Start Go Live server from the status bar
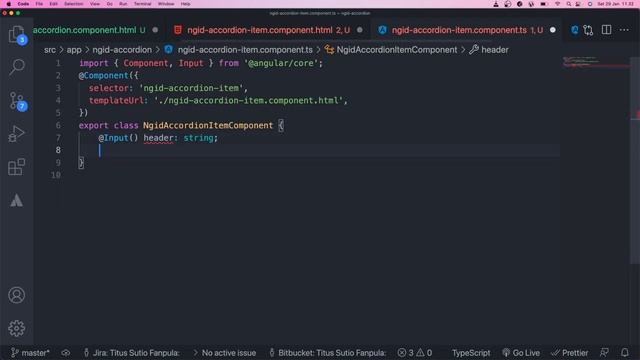Viewport: 640px width, 360px height. pyautogui.click(x=521, y=353)
